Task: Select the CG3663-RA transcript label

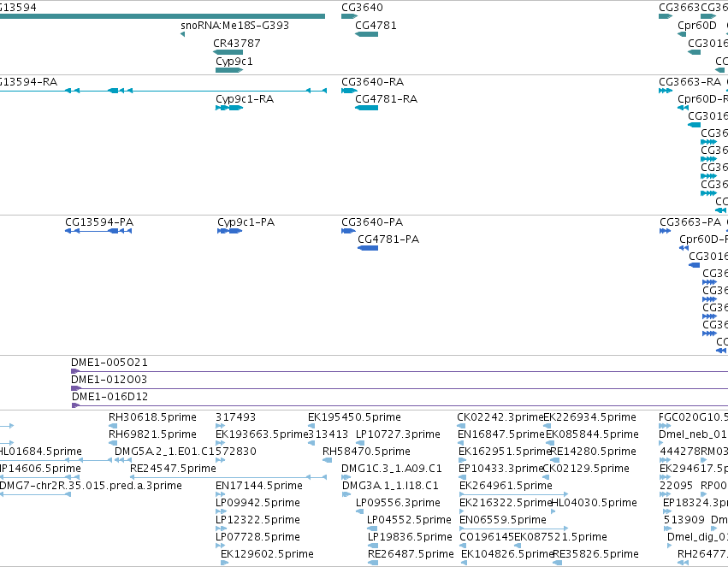Action: (x=690, y=82)
